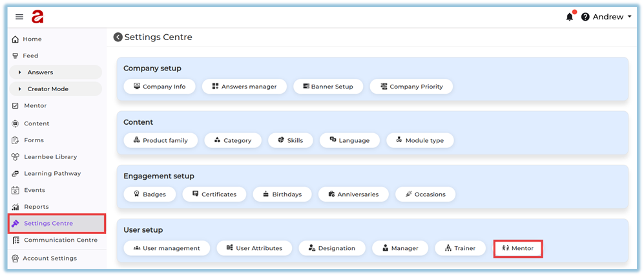Screen dimensions: 644x276
Task: Click the Learnbee Library sidebar icon
Action: tap(16, 157)
